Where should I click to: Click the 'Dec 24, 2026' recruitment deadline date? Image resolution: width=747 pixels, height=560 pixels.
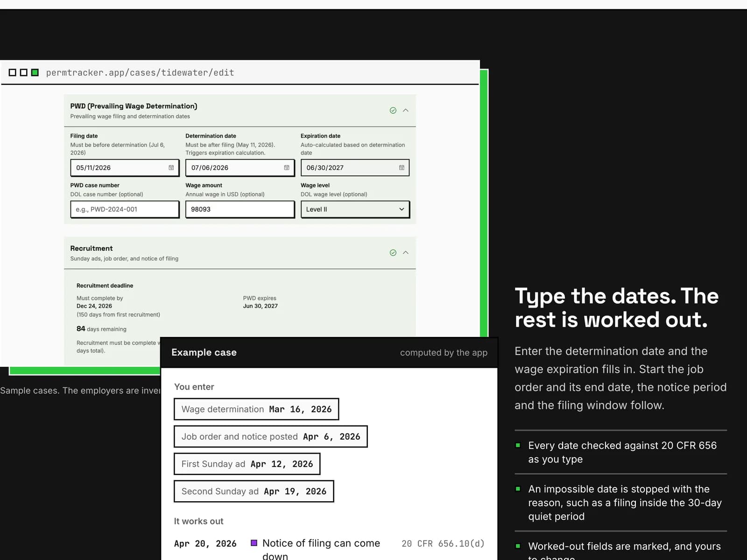tap(94, 306)
